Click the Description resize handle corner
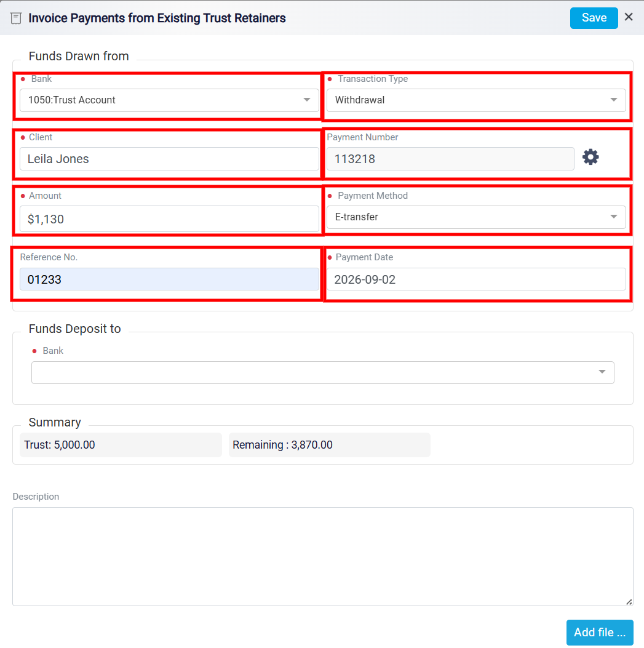 pyautogui.click(x=629, y=602)
